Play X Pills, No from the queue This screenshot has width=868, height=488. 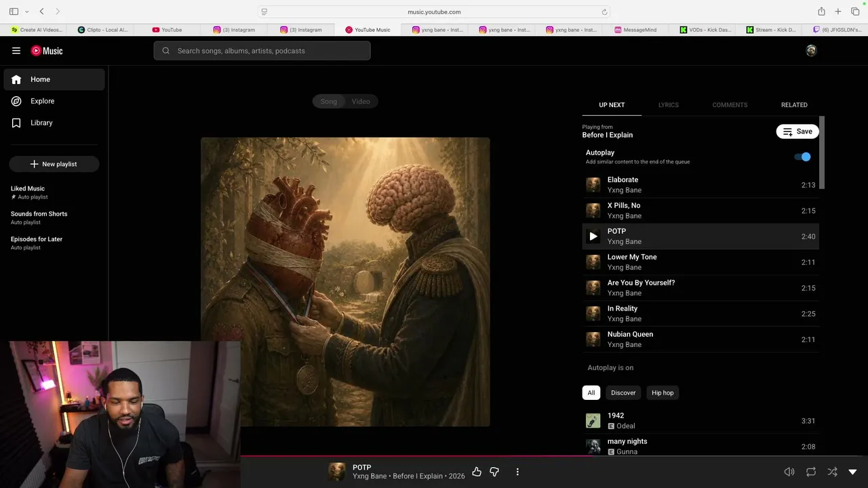tap(701, 211)
